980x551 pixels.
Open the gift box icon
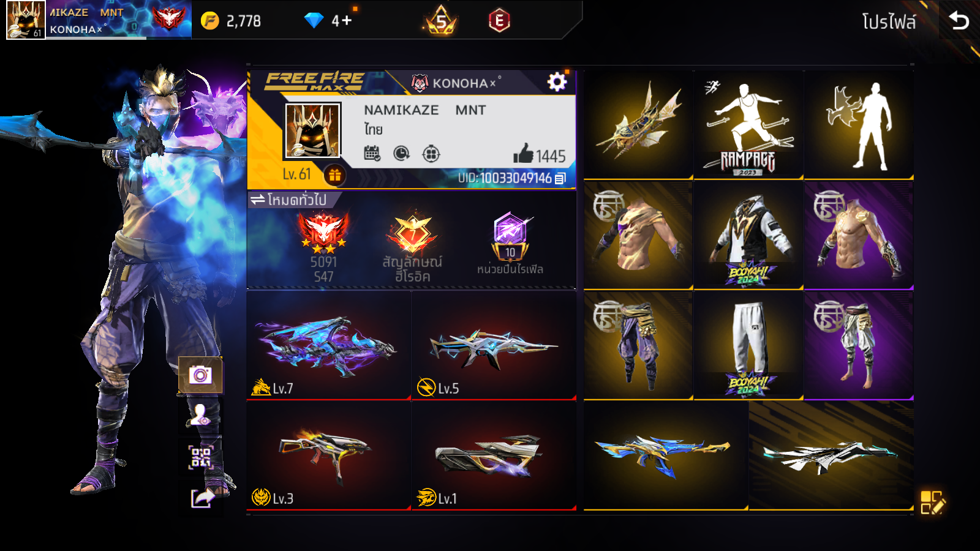coord(334,176)
